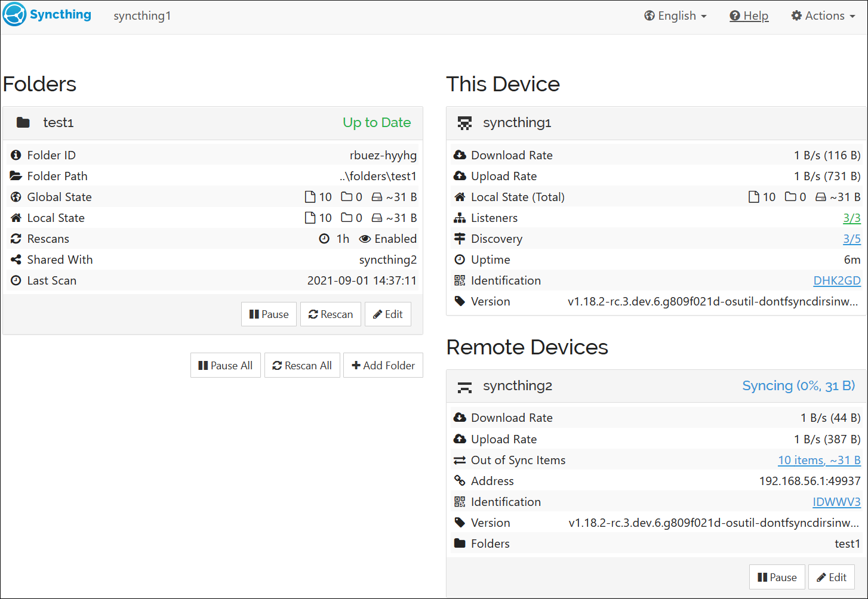This screenshot has height=599, width=868.
Task: Click the Rescan All button
Action: (x=302, y=366)
